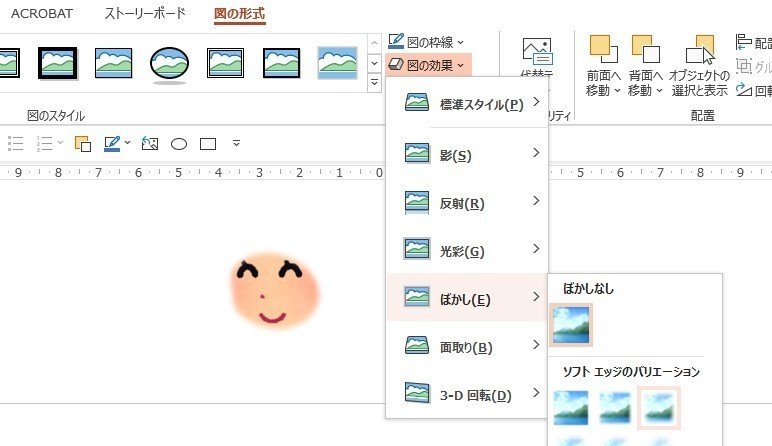The width and height of the screenshot is (772, 446).
Task: Select the ぼかしなし thumbnail
Action: point(571,325)
